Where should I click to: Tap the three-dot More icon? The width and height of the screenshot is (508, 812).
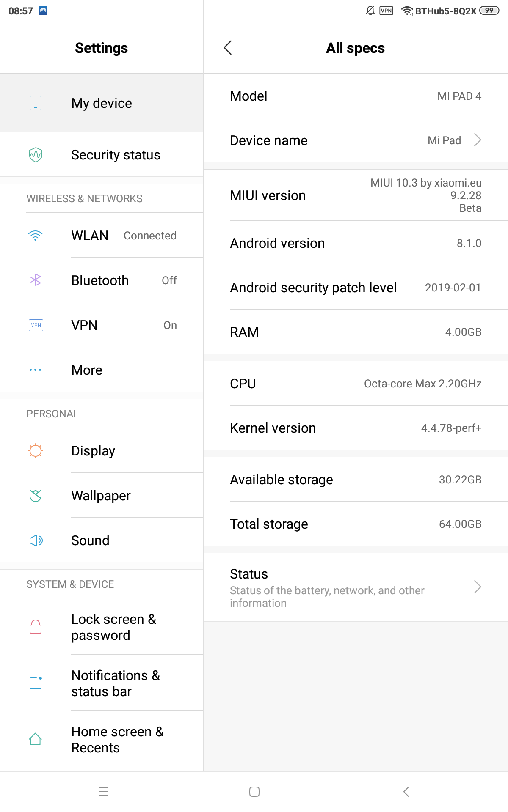36,370
